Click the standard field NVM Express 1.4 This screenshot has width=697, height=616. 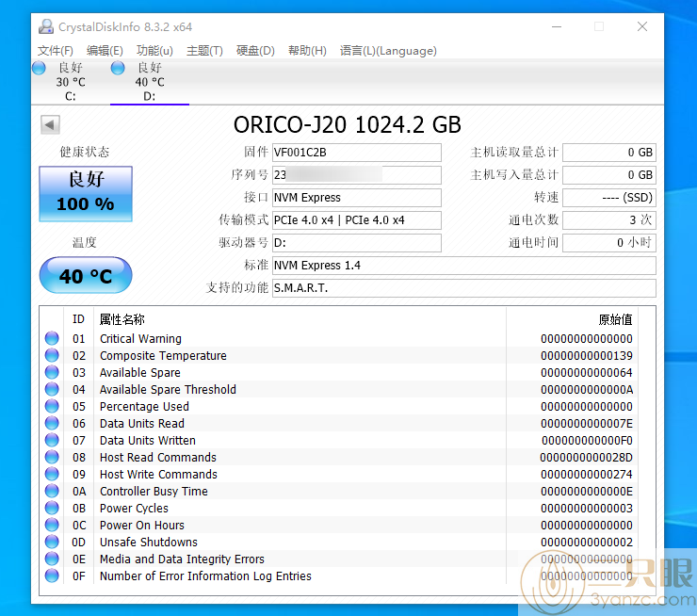click(x=464, y=266)
